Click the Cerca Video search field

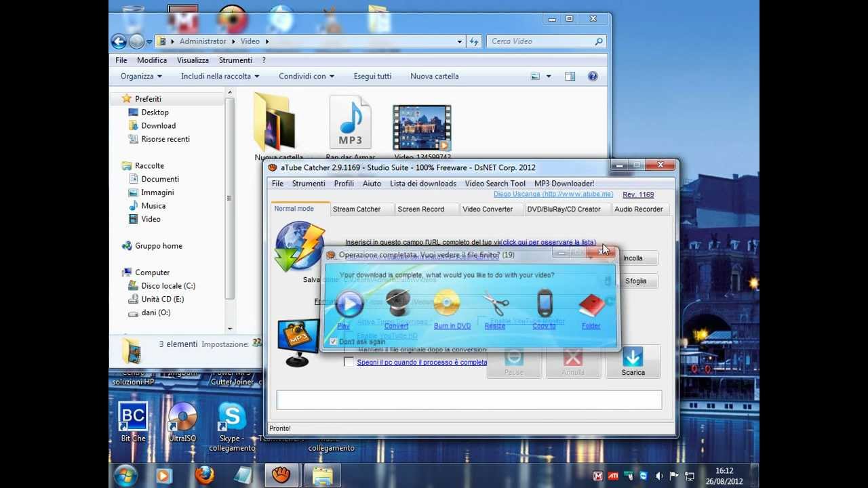pyautogui.click(x=545, y=41)
